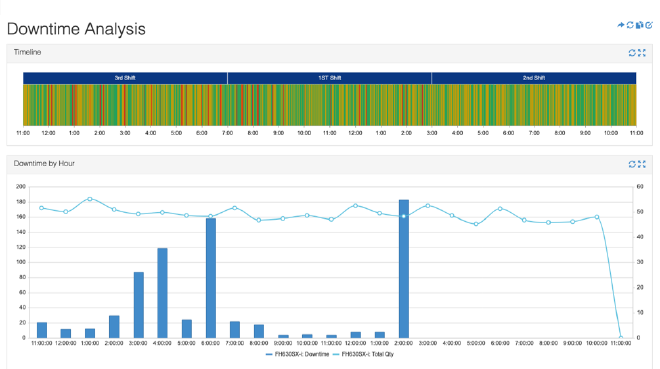Expand Downtime by Hour panel to fullscreen
Screen dimensions: 660x369
tap(641, 164)
